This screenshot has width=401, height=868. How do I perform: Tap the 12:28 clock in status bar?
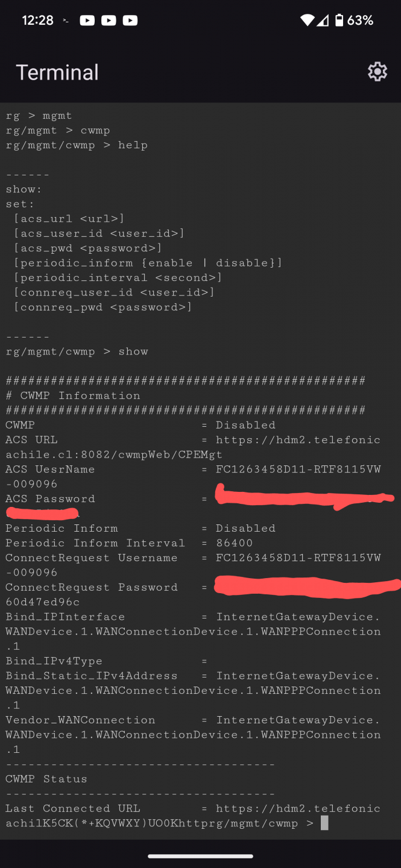[38, 20]
